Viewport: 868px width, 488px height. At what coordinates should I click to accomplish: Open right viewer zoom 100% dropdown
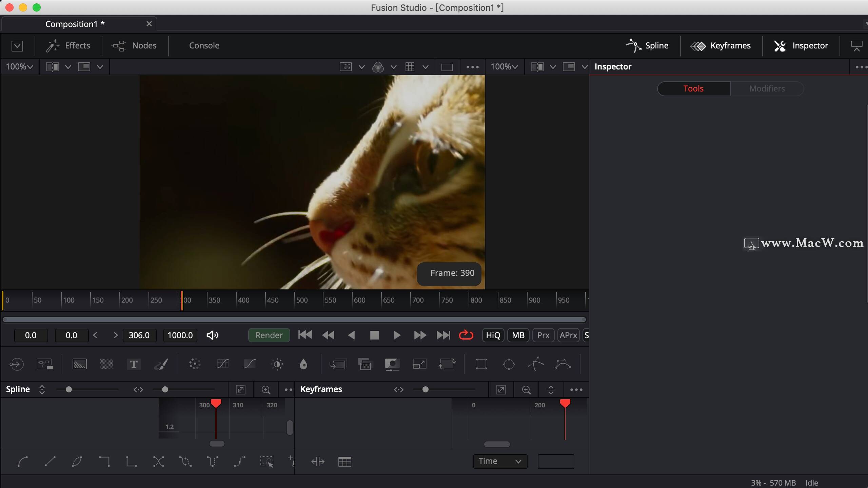point(504,67)
